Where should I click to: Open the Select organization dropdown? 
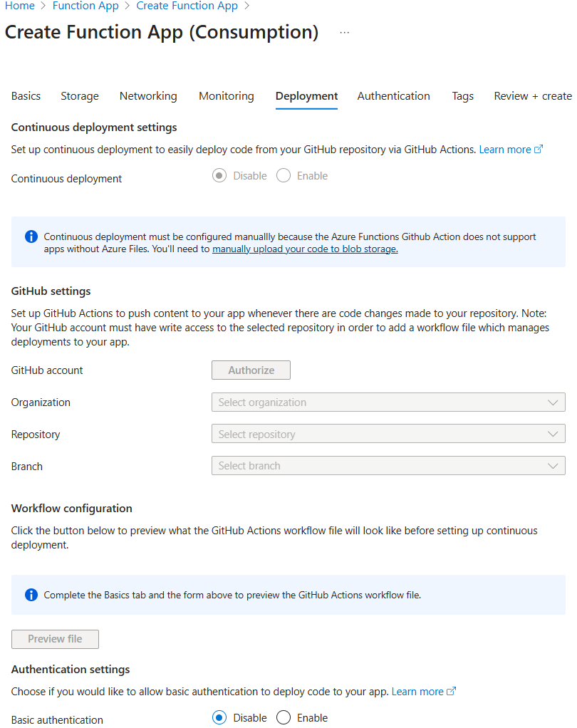(x=388, y=402)
